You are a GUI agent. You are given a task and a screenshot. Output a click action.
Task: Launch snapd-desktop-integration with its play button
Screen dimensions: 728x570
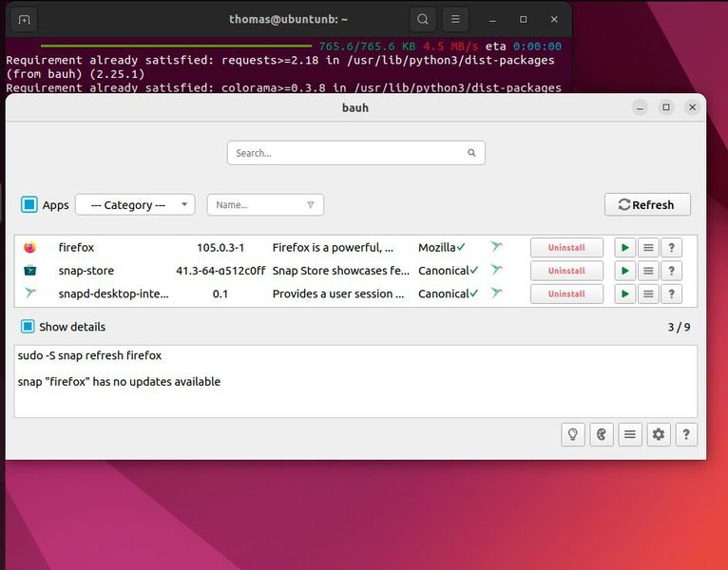(x=625, y=294)
